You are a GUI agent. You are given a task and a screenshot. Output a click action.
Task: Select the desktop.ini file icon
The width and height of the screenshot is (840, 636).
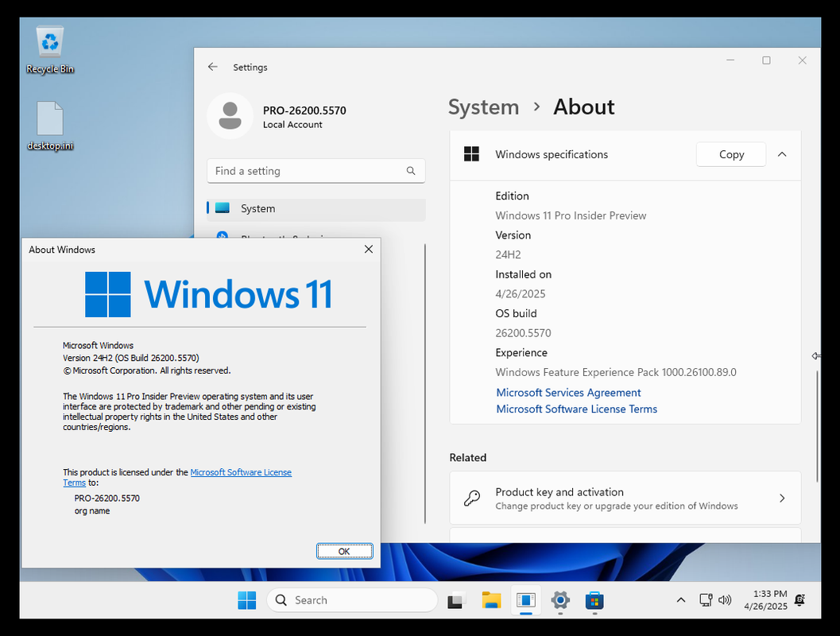50,126
